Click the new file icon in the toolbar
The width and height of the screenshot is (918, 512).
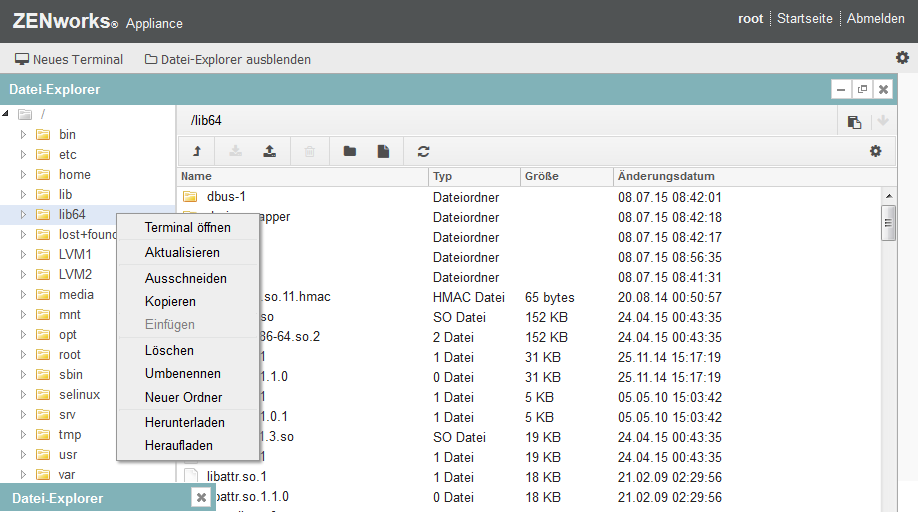pos(383,152)
